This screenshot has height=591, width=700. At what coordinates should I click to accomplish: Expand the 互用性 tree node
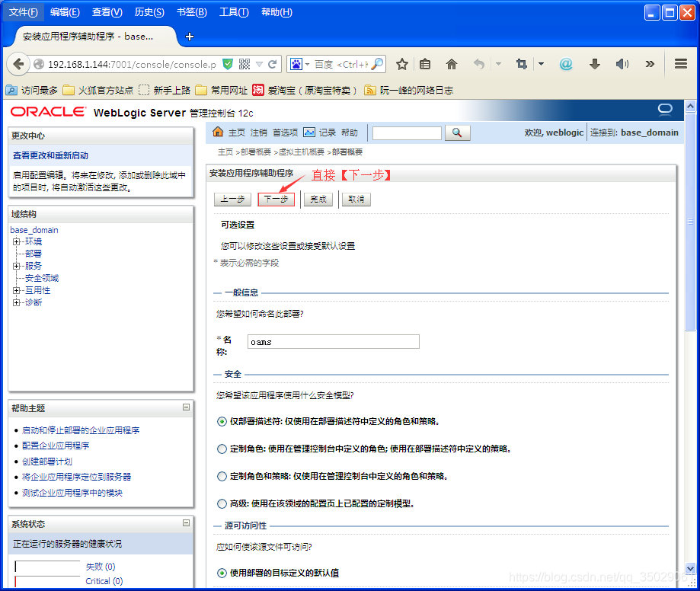coord(17,290)
